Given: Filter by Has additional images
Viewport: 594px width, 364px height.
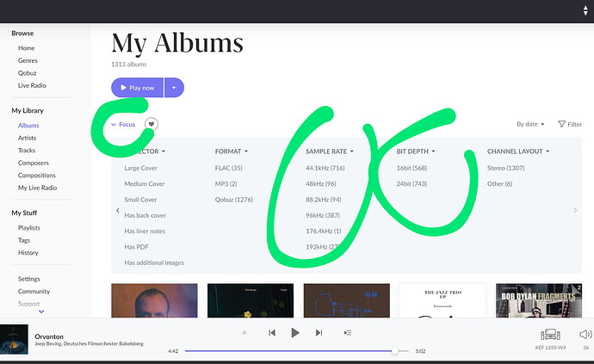Looking at the screenshot, I should tap(154, 262).
